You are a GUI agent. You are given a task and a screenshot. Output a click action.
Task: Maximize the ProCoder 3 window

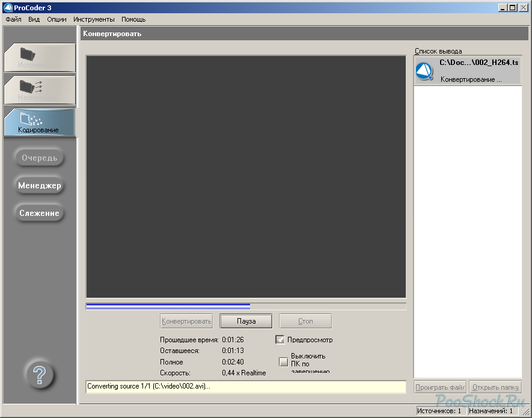(x=513, y=7)
